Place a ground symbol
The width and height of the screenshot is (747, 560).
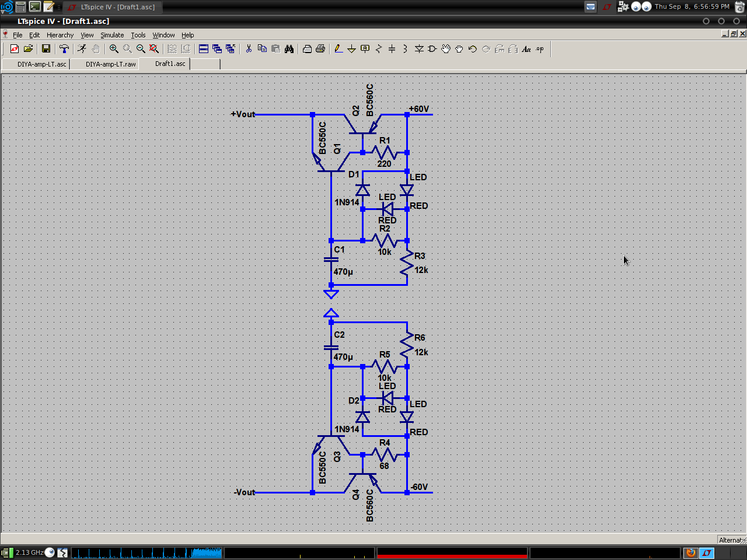(352, 49)
